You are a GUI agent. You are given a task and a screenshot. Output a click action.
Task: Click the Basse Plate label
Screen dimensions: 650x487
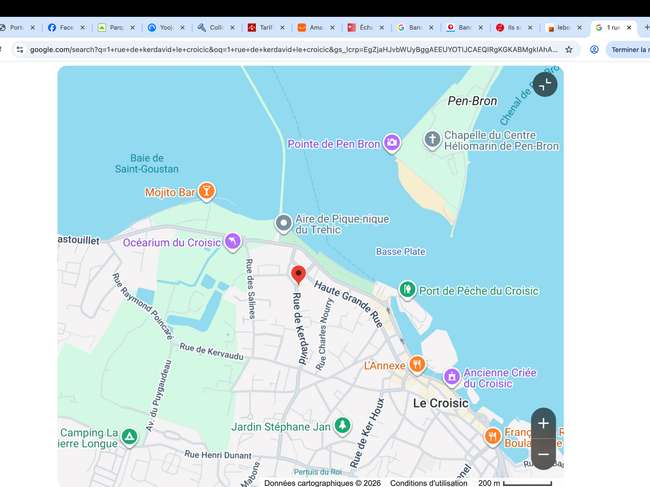click(x=400, y=252)
